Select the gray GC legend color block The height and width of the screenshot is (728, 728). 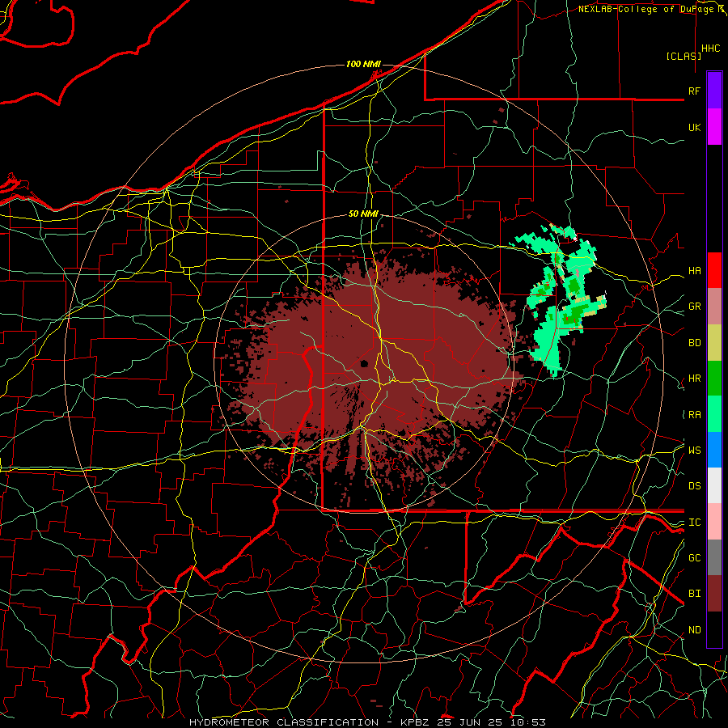tap(714, 557)
